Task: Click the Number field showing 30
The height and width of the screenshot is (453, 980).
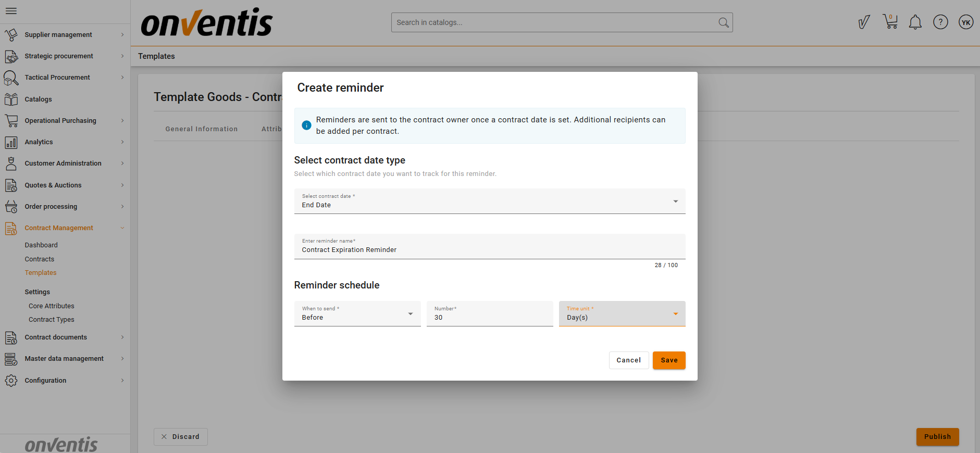Action: coord(489,317)
